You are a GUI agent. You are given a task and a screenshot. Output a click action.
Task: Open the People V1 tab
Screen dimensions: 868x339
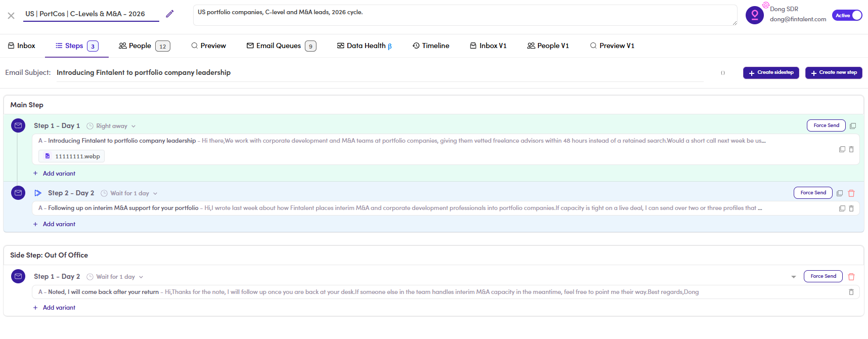coord(548,46)
